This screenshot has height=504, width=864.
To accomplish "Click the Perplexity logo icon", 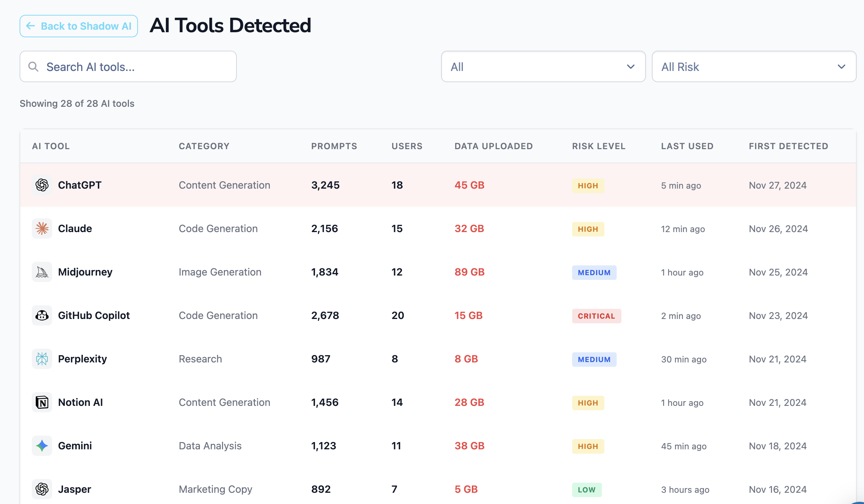I will [42, 359].
